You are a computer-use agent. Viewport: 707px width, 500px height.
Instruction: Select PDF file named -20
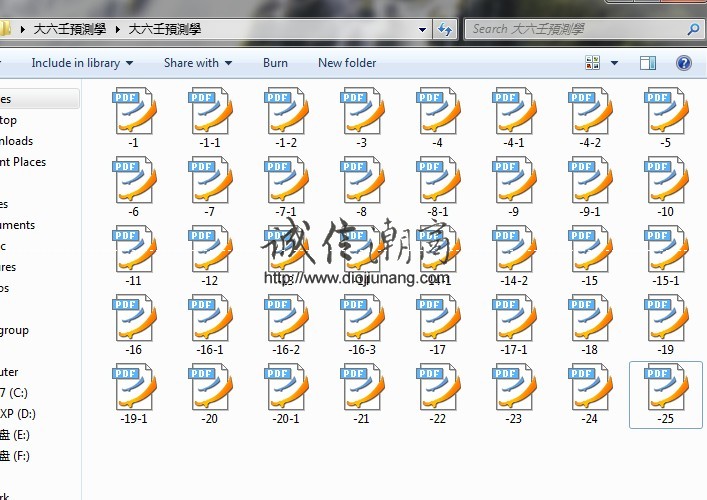click(x=210, y=394)
